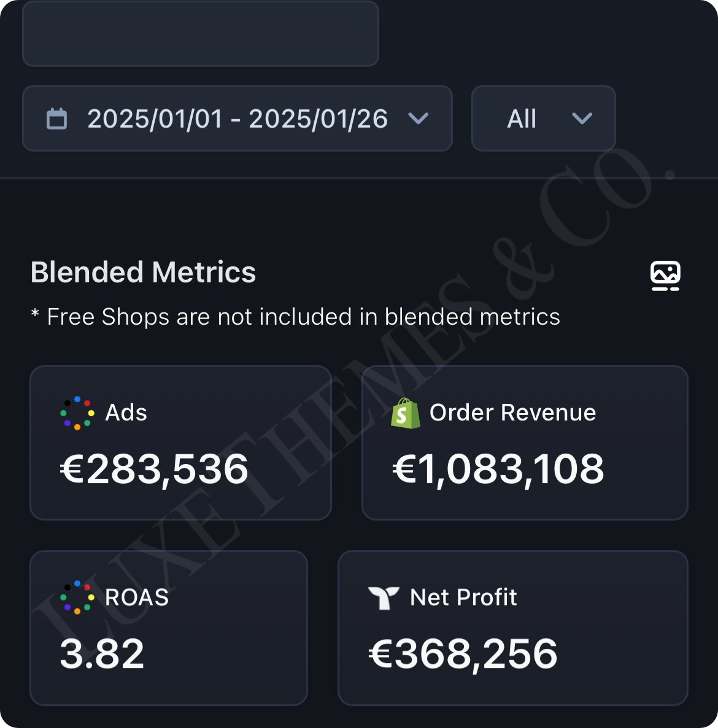
Task: Click the empty field at the top
Action: coord(201,34)
